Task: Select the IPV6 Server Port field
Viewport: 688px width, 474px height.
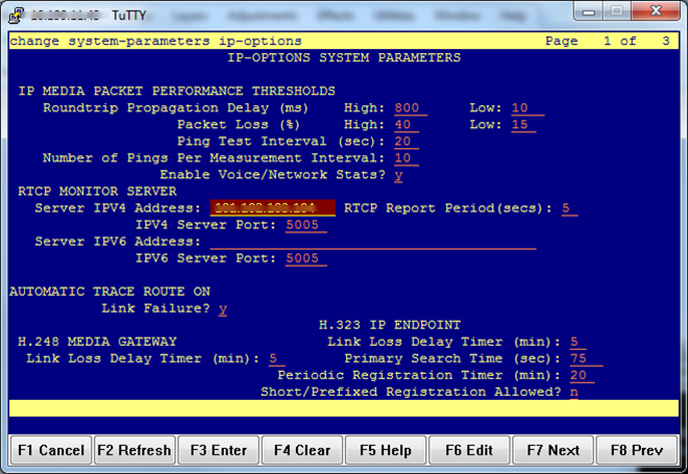Action: click(305, 258)
